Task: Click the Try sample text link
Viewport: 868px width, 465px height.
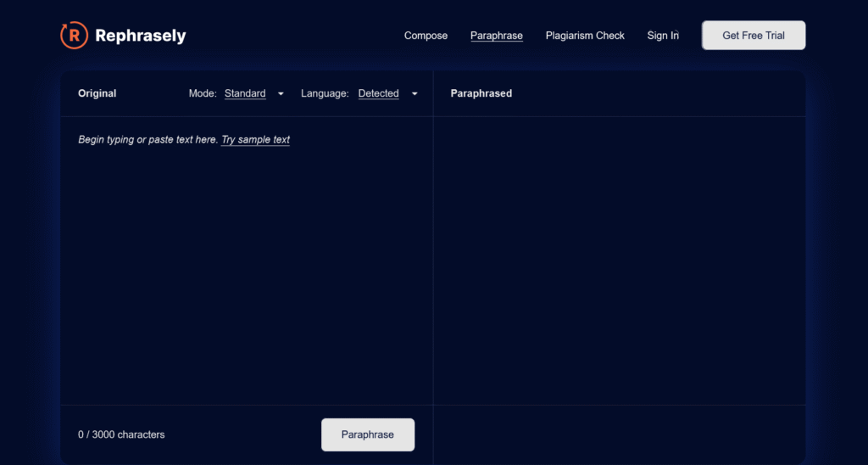Action: pyautogui.click(x=256, y=140)
